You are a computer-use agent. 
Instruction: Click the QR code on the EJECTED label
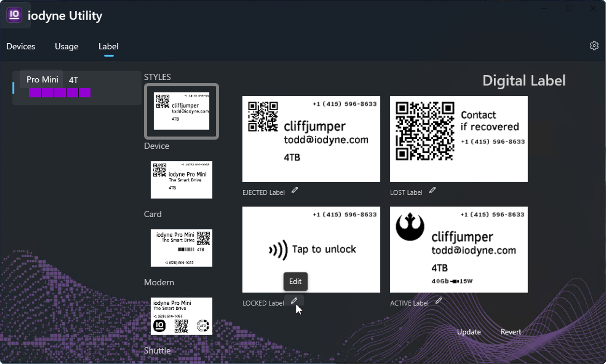(263, 117)
